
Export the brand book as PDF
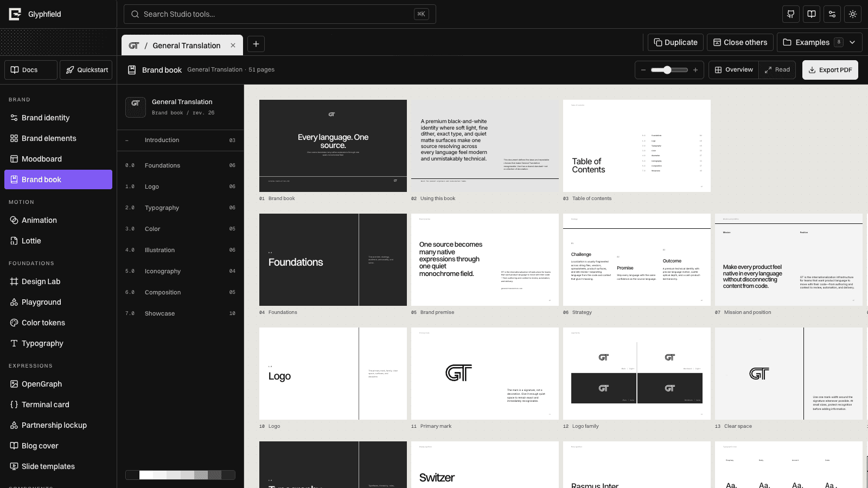tap(830, 70)
